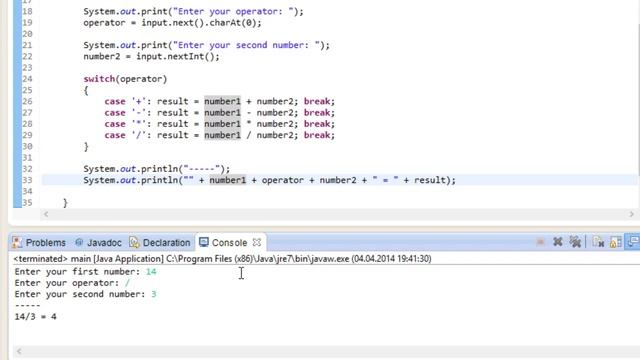Click "number2 = input.nextInt();" line

click(x=151, y=56)
